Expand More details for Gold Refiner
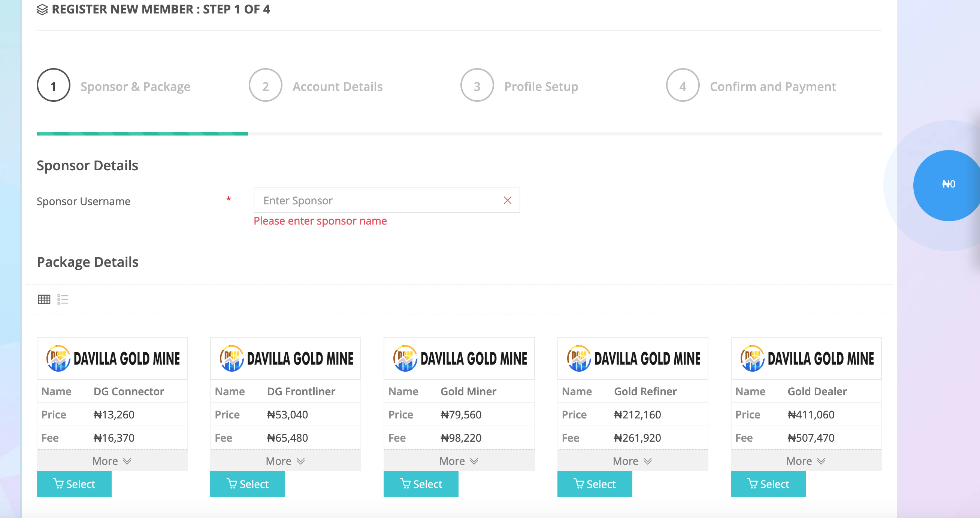 (632, 461)
